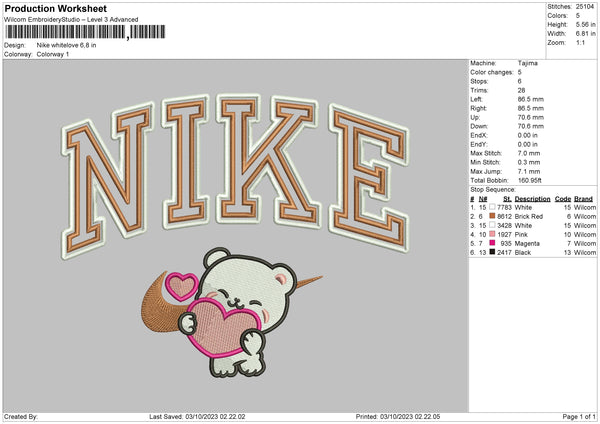
Task: Click the Printed timestamp
Action: coord(410,416)
